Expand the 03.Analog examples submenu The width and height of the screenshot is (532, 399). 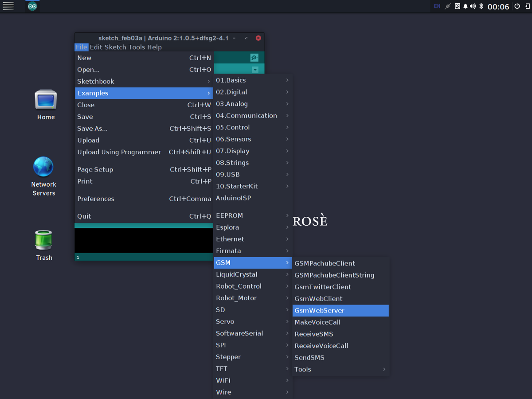253,104
